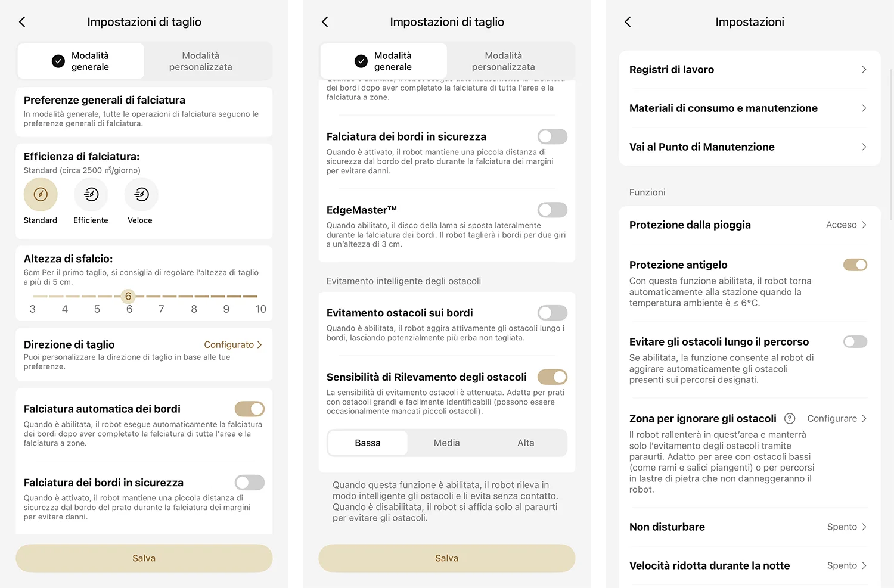894x588 pixels.
Task: Disable Falciatura automatica dei bordi switch
Action: click(x=250, y=409)
